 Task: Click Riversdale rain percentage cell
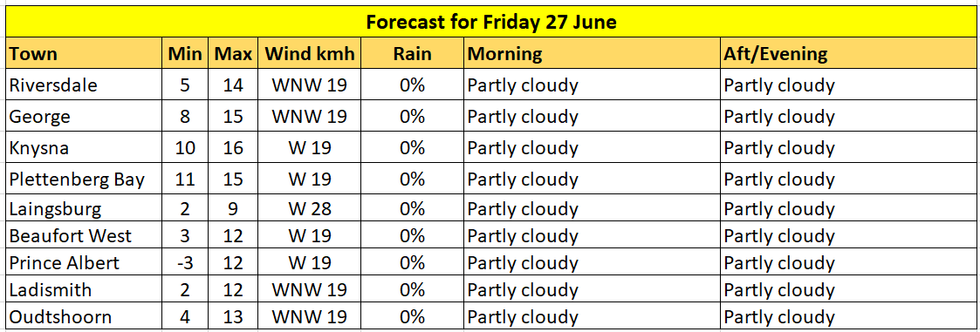[x=413, y=85]
